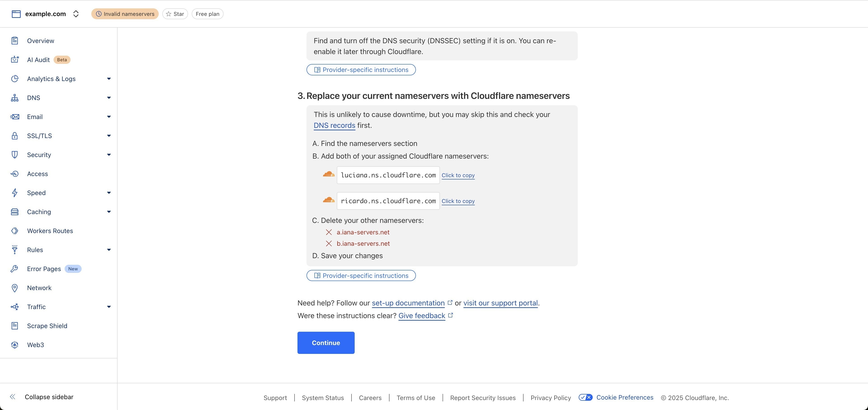Image resolution: width=868 pixels, height=410 pixels.
Task: Click the blue Continue button
Action: click(325, 343)
